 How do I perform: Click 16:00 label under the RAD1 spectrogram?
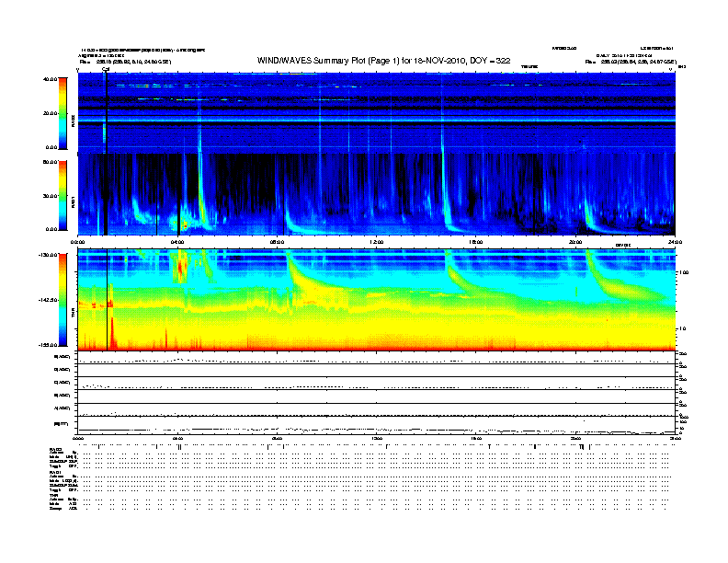point(476,242)
